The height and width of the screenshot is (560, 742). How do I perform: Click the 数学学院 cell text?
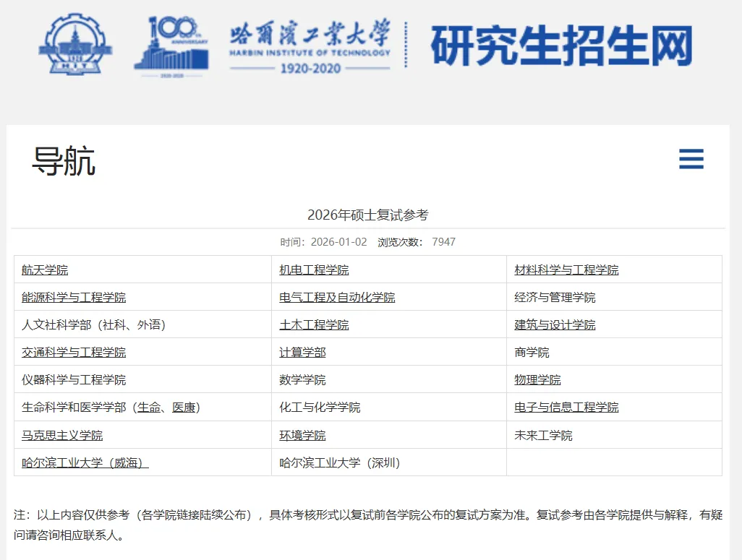click(302, 380)
